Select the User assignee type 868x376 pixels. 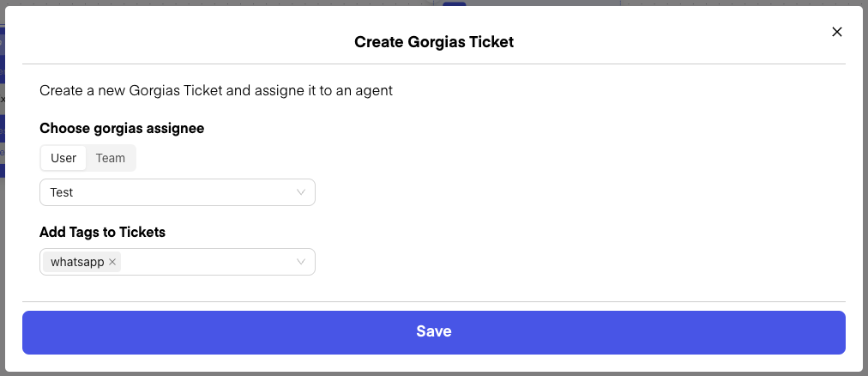click(63, 158)
